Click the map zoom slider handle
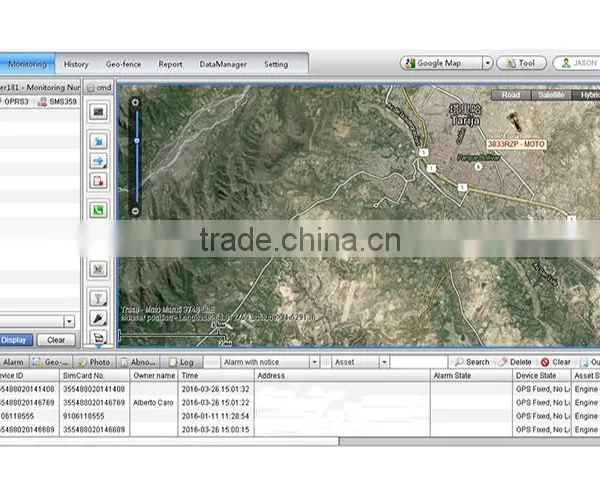This screenshot has height=500, width=600. point(137,141)
